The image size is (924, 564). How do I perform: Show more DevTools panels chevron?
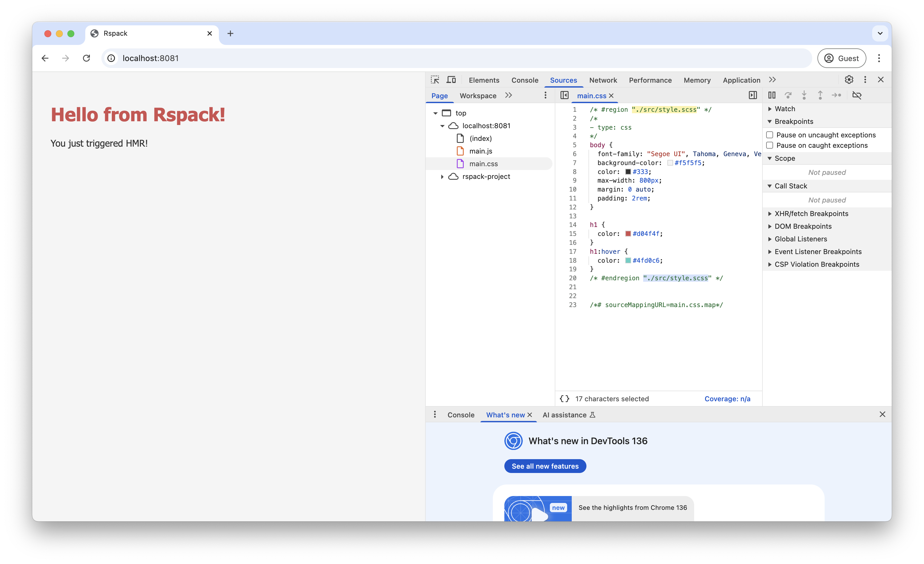coord(772,80)
